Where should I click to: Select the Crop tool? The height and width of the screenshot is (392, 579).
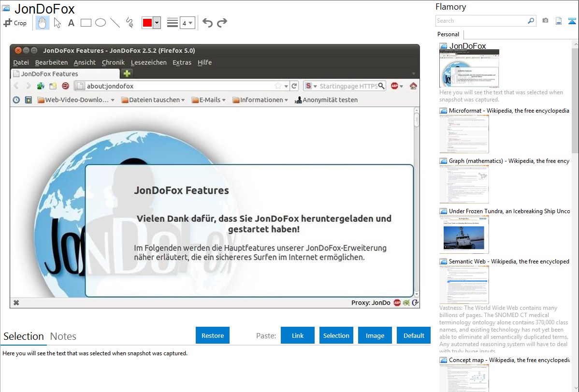[x=15, y=23]
